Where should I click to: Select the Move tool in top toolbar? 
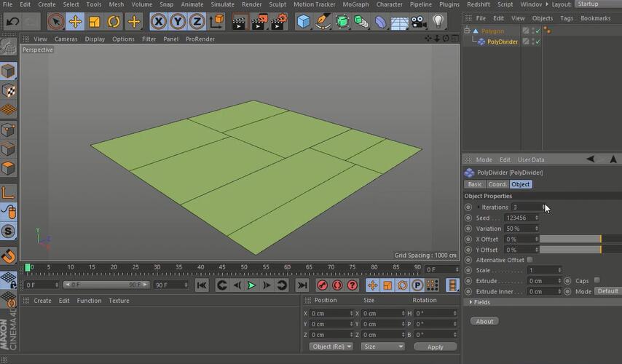75,21
